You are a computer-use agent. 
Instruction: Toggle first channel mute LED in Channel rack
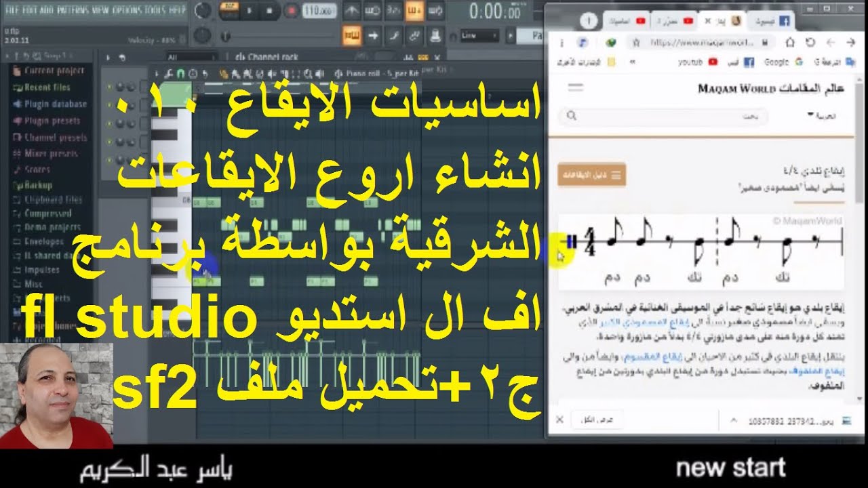[108, 87]
